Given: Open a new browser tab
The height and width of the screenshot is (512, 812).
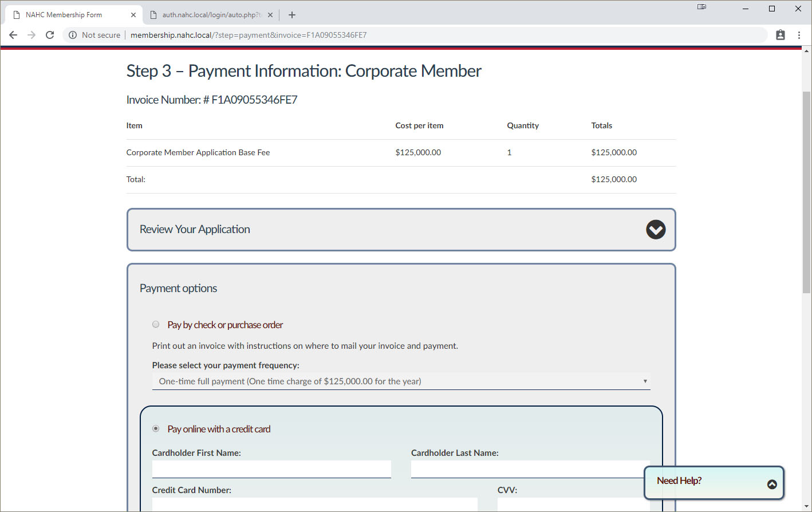Looking at the screenshot, I should click(292, 15).
